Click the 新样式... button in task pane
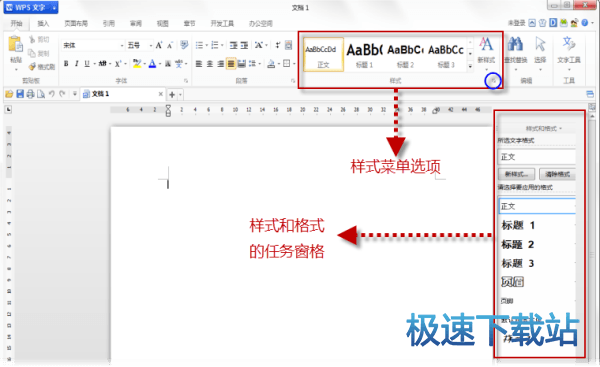 [x=516, y=174]
